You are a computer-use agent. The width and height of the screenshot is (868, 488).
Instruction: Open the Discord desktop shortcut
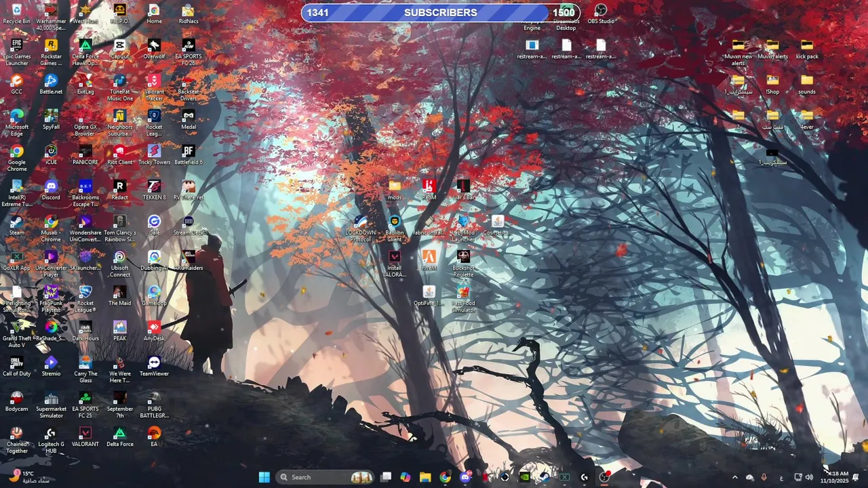51,190
